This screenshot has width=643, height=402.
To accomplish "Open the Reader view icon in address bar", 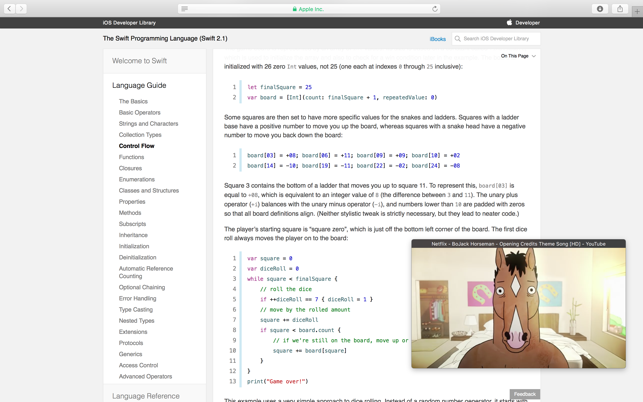I will pyautogui.click(x=185, y=9).
